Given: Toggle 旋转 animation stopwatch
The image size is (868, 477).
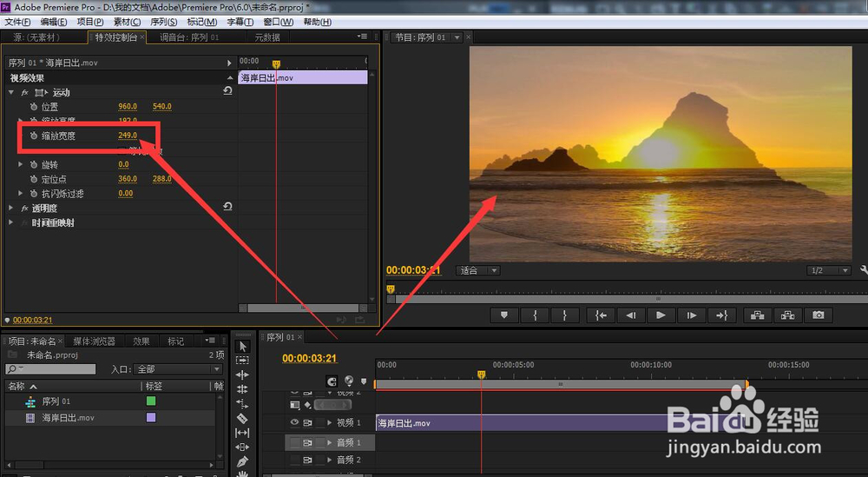Looking at the screenshot, I should coord(33,164).
